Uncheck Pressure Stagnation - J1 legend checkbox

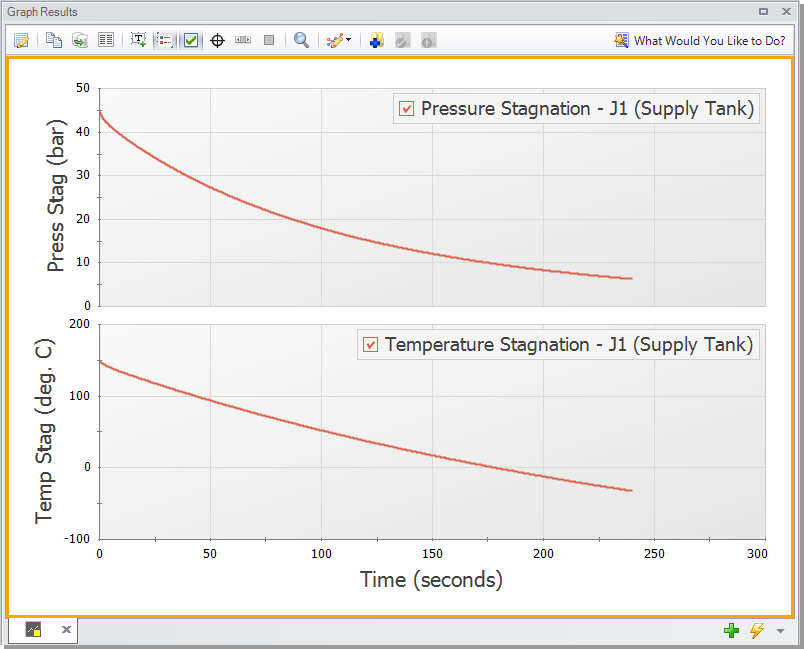407,109
